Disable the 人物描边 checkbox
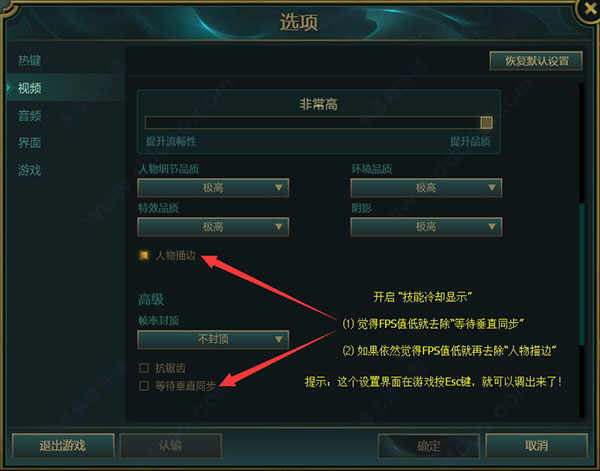The width and height of the screenshot is (600, 471). point(144,255)
